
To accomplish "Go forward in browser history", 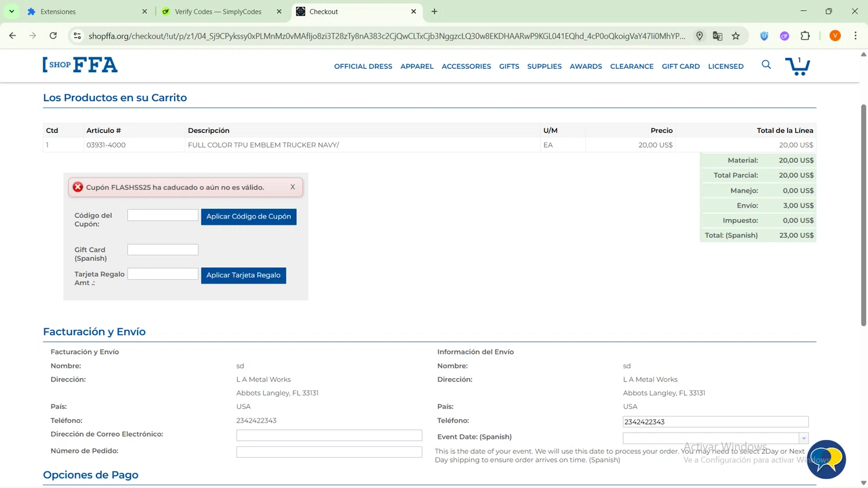I will [x=32, y=36].
